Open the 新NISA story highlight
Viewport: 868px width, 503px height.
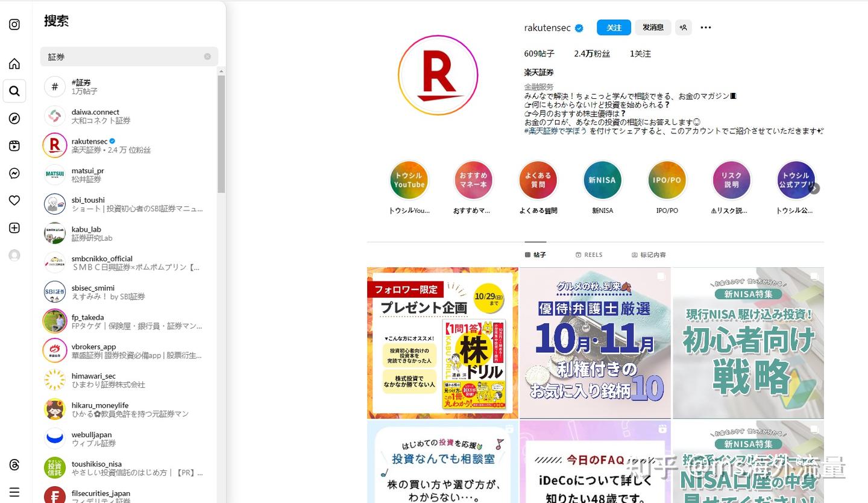[602, 180]
